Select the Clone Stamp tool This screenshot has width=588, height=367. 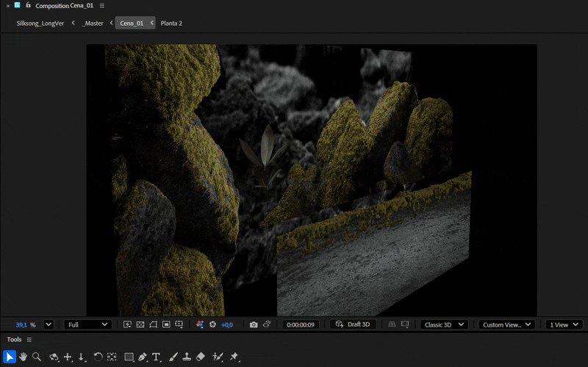point(187,357)
